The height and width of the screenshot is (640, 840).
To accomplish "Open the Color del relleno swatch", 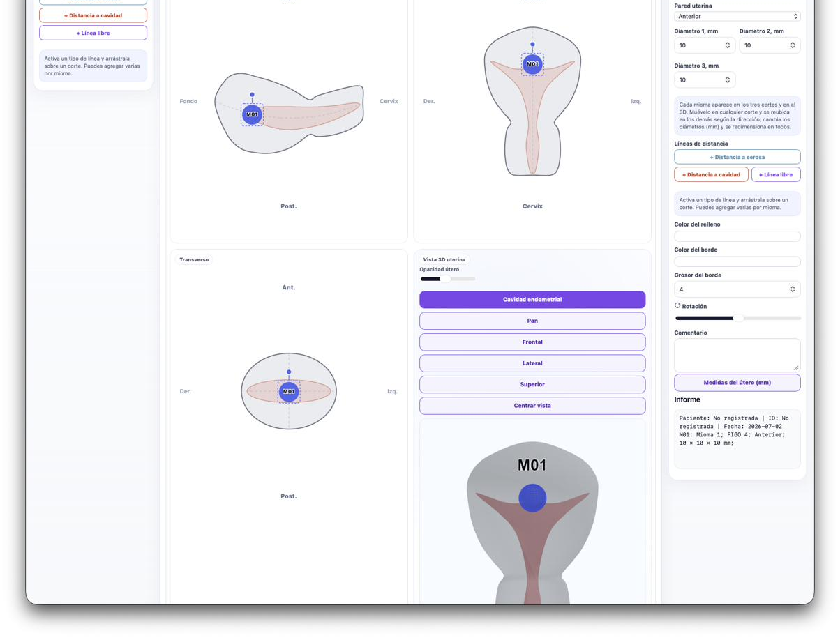I will point(737,236).
